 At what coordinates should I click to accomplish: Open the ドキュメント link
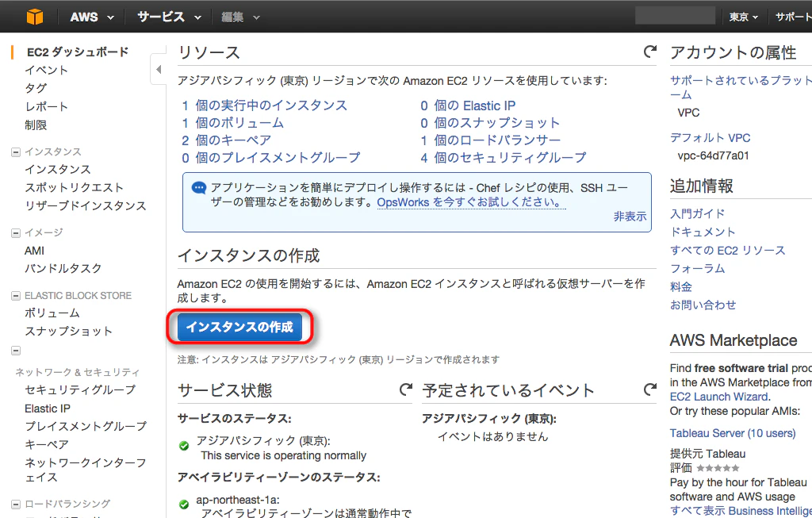tap(703, 232)
